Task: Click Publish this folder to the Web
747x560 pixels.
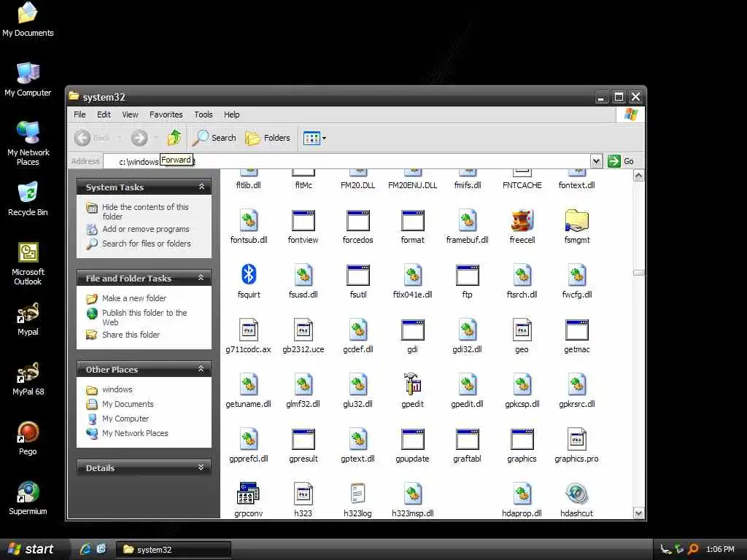Action: (144, 317)
